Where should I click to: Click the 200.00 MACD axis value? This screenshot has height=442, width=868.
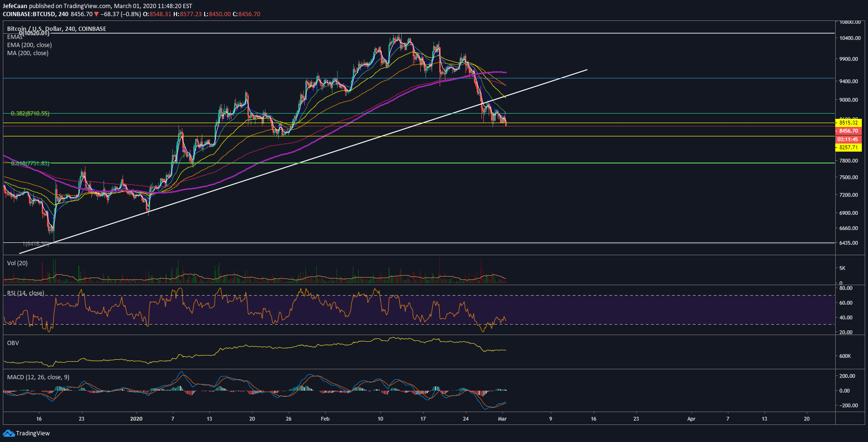848,376
